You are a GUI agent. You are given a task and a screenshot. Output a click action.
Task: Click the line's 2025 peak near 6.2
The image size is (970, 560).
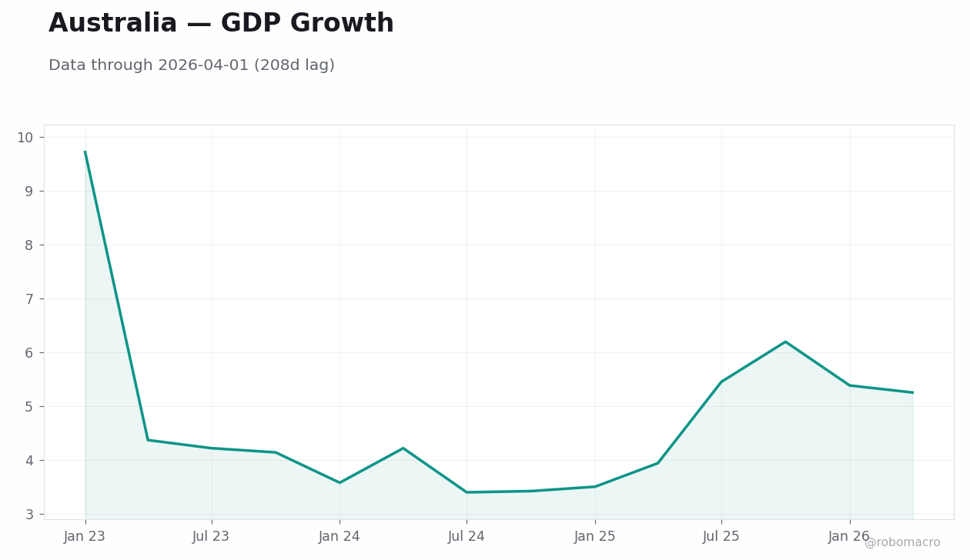click(785, 342)
